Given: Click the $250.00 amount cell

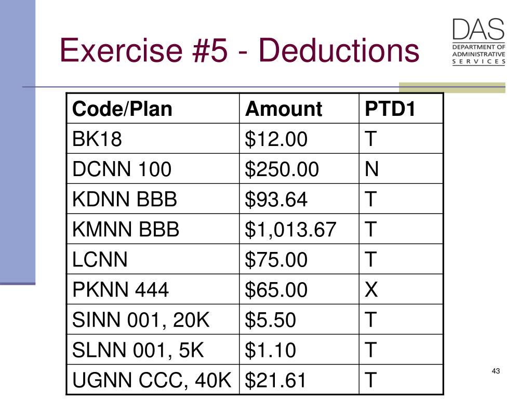Looking at the screenshot, I should [299, 169].
